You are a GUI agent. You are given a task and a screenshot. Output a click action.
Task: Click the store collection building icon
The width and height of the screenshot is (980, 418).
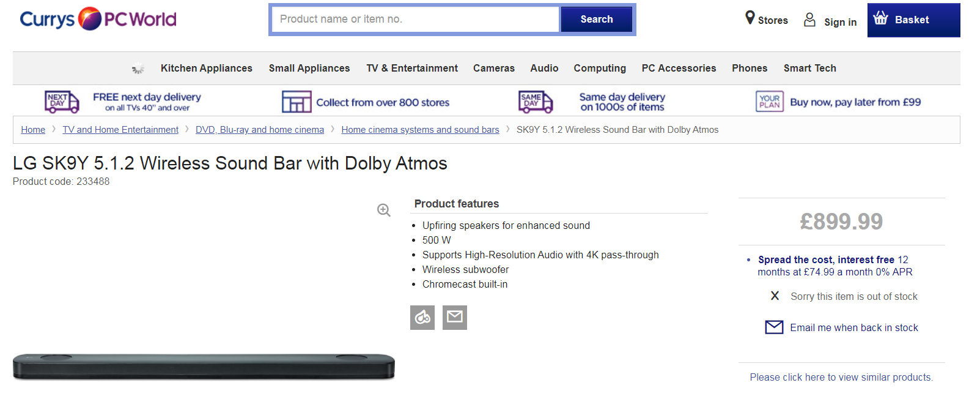point(297,102)
